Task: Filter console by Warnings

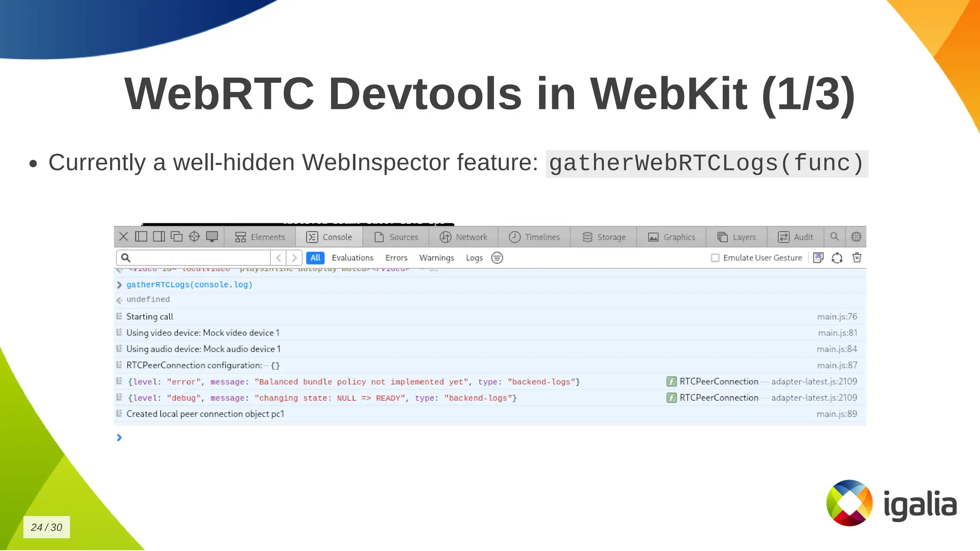Action: pos(436,257)
